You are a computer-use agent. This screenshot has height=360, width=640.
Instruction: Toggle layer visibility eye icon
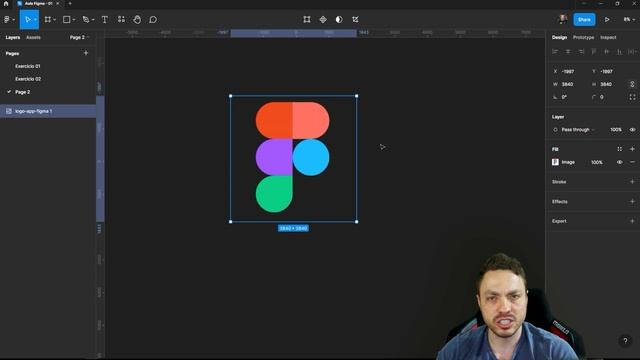(x=632, y=130)
